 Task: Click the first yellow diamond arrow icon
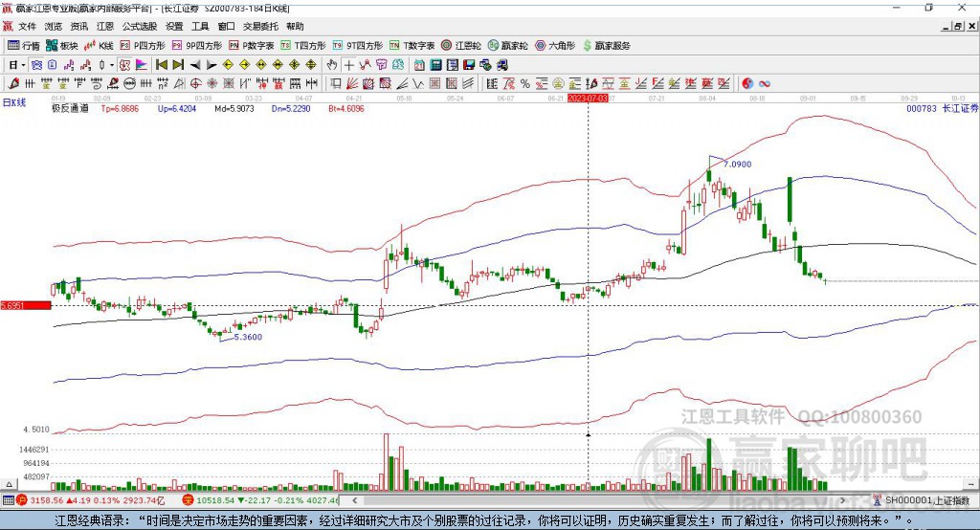228,65
